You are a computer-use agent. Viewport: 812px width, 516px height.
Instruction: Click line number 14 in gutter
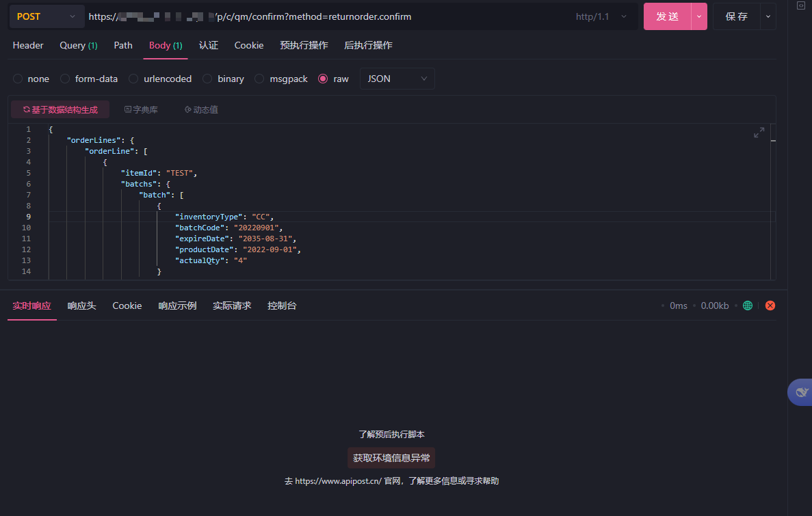(27, 271)
